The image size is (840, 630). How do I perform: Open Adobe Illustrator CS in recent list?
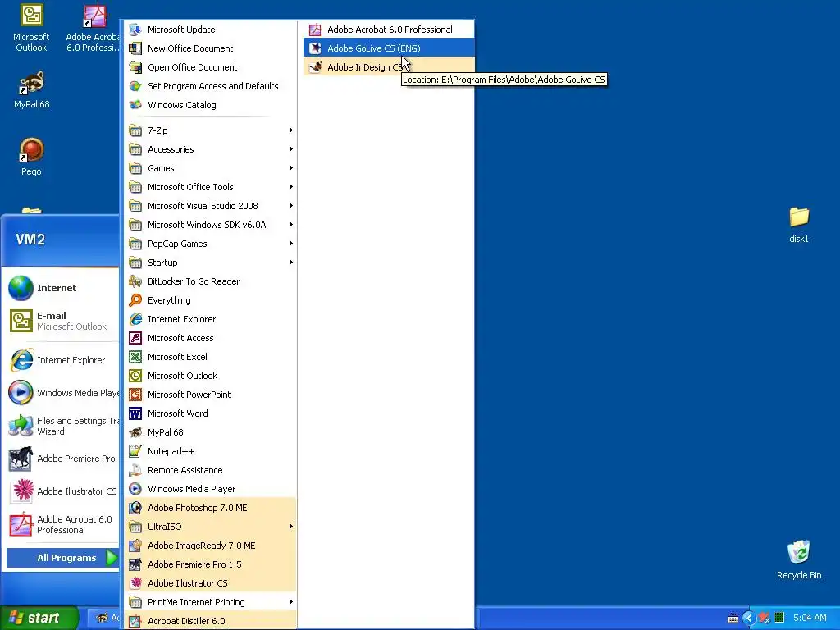(62, 491)
